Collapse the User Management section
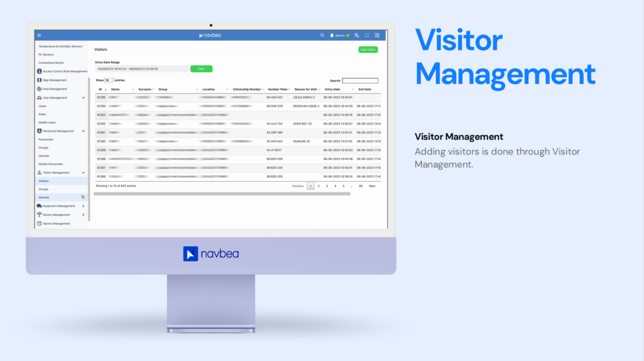644x361 pixels. point(83,98)
